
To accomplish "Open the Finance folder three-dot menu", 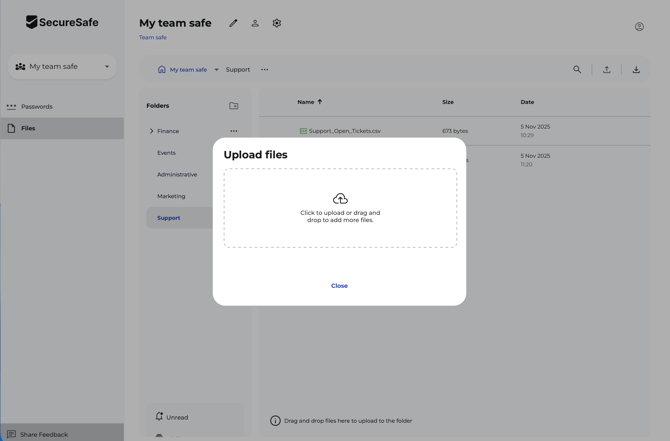I will click(x=234, y=131).
